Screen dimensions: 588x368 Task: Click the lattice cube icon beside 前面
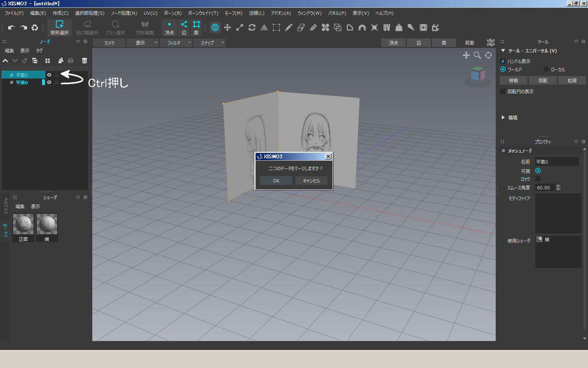(x=491, y=43)
